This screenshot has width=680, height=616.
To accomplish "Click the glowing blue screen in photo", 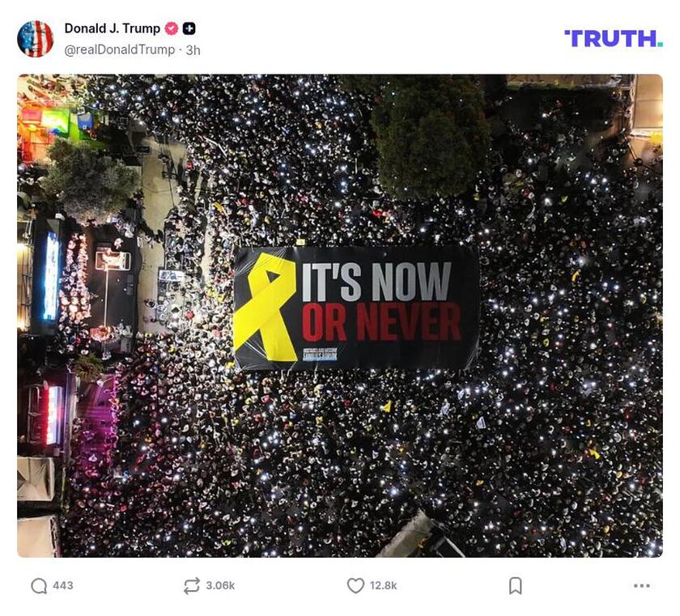I will click(x=52, y=276).
